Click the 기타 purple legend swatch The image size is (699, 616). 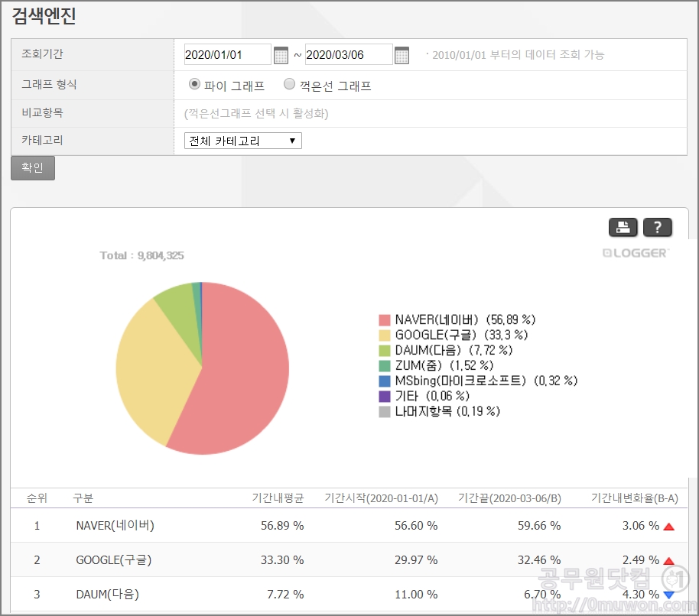pyautogui.click(x=384, y=397)
